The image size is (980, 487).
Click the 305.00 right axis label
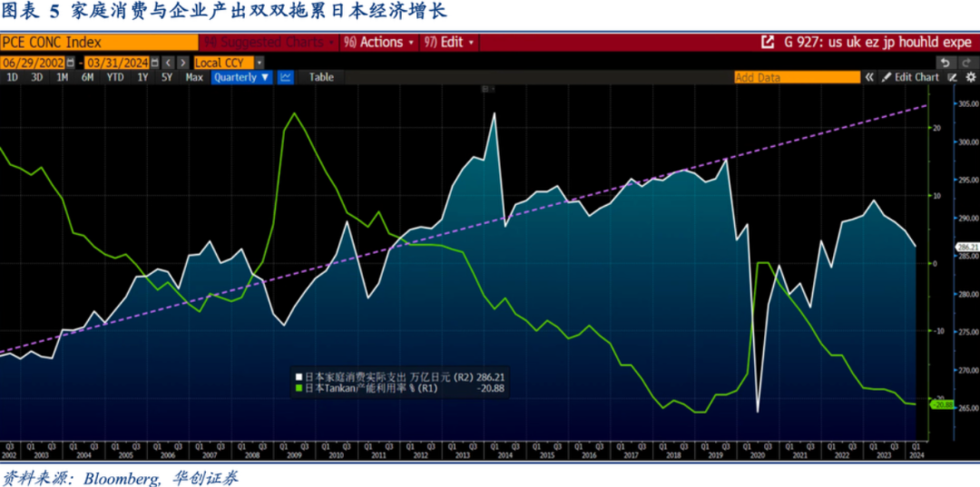tap(967, 104)
